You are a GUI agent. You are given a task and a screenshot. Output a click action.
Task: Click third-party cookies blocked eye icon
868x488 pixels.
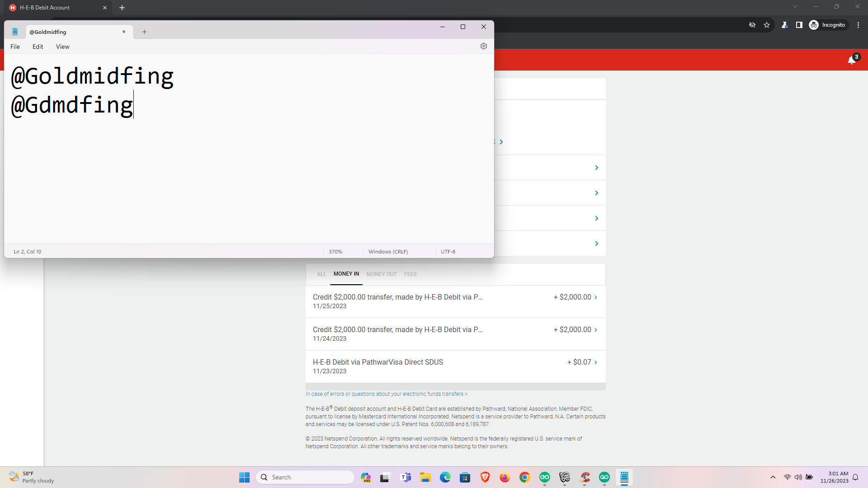752,25
